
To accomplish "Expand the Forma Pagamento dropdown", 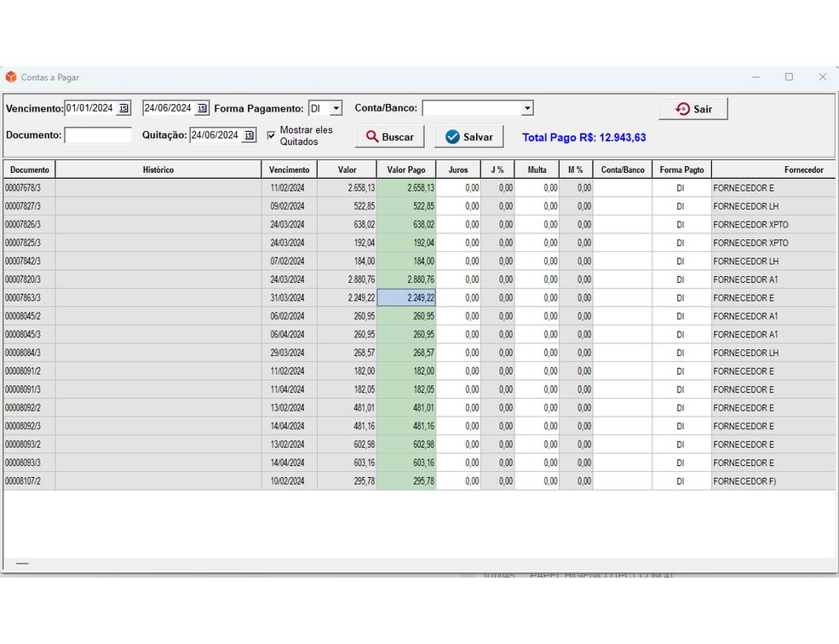I will [x=336, y=108].
